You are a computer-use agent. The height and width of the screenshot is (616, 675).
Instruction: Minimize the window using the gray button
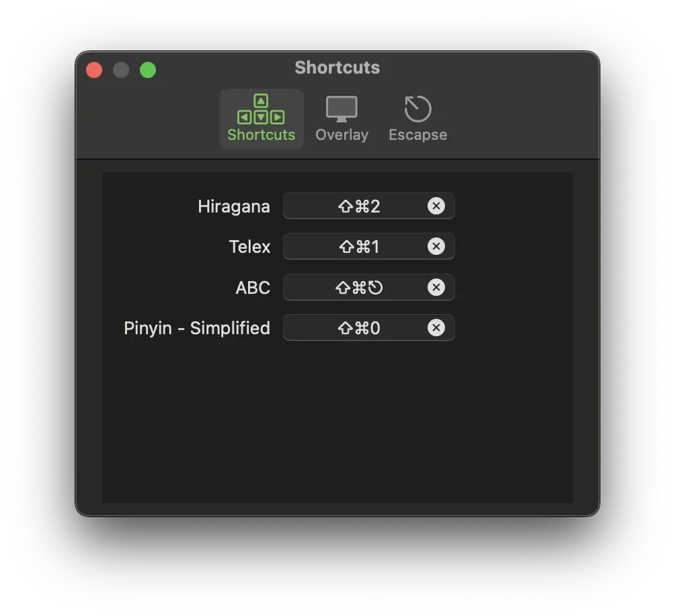121,70
